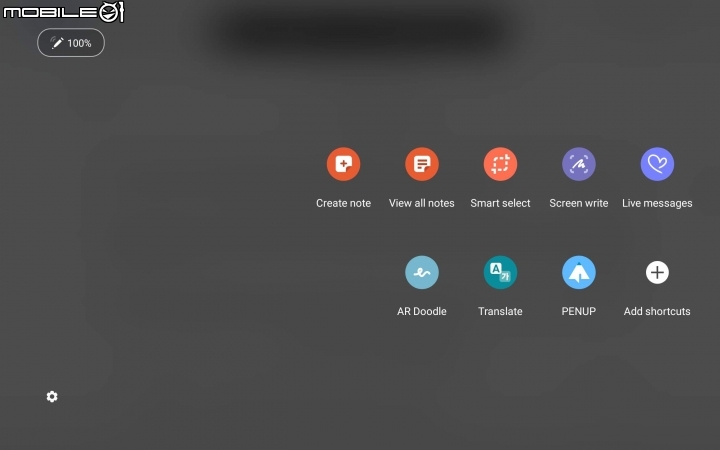Tap the Add shortcuts plus icon
The height and width of the screenshot is (450, 720).
click(x=657, y=272)
